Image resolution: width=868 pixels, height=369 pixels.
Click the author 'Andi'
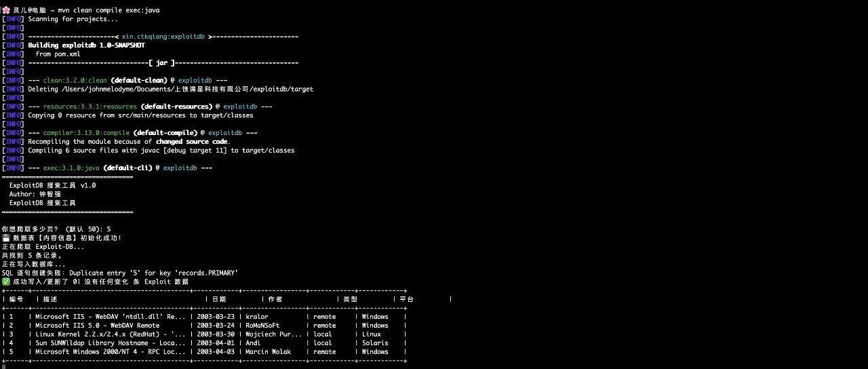253,343
